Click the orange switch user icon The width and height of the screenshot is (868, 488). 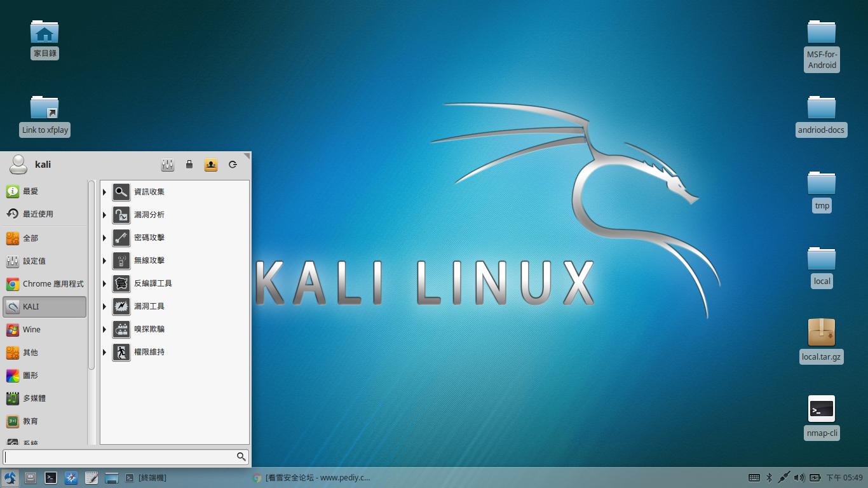211,165
